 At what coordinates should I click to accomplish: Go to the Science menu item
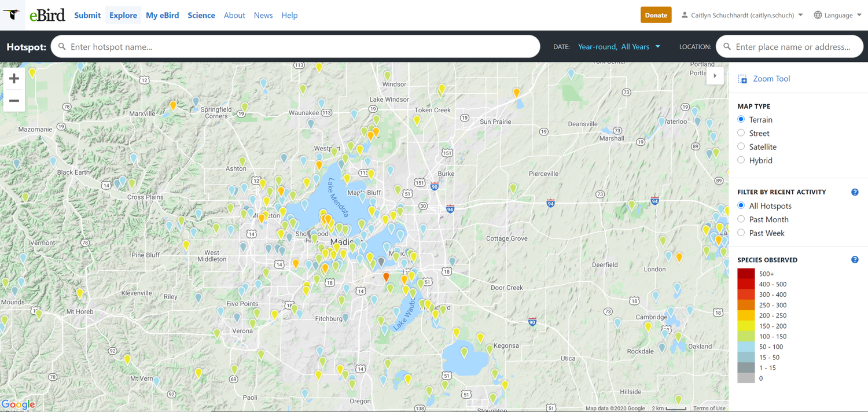pyautogui.click(x=201, y=15)
